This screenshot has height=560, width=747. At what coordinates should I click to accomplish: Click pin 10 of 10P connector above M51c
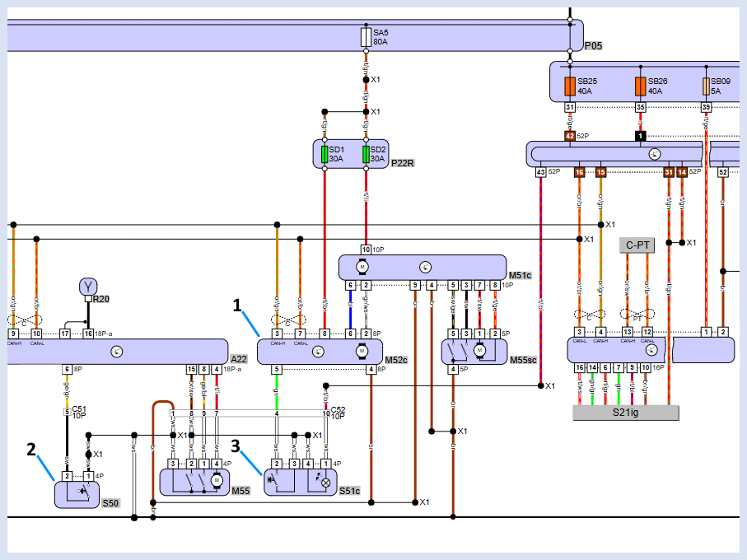click(366, 250)
